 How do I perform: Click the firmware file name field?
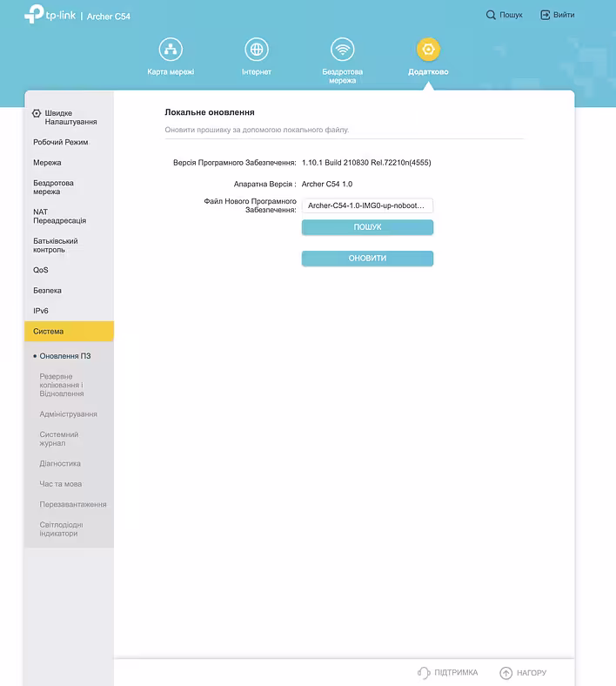click(x=367, y=205)
